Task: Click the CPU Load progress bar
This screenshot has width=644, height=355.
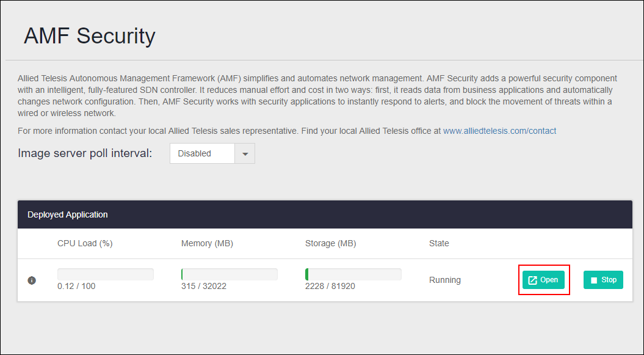Action: [106, 274]
